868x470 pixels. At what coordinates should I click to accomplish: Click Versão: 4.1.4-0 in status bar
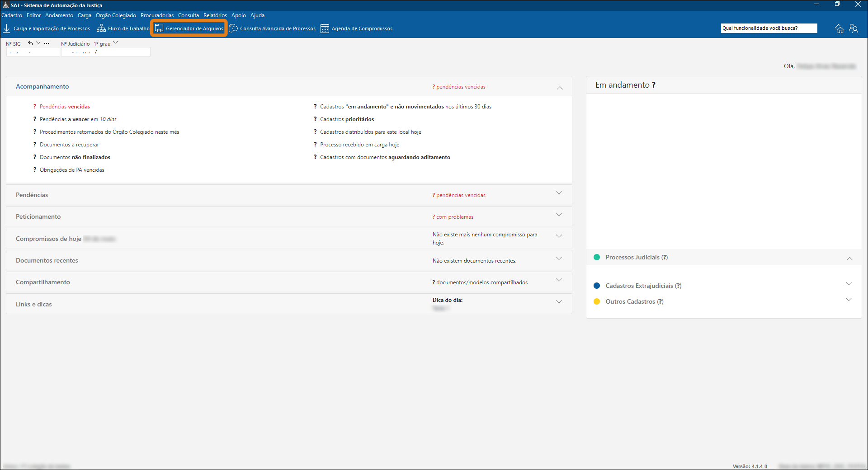point(750,466)
